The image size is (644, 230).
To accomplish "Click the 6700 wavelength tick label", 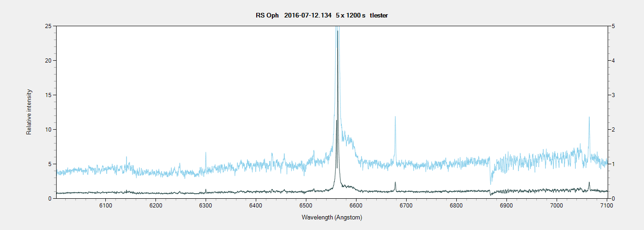I will [406, 206].
